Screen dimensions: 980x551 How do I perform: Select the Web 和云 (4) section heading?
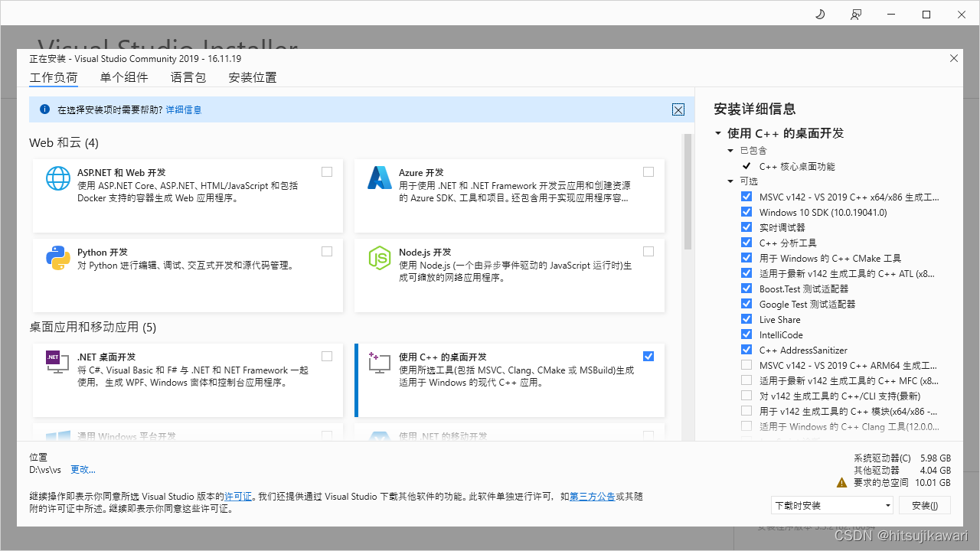coord(64,143)
